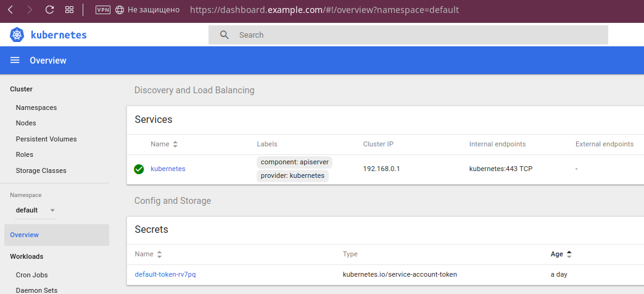
Task: Click the browser back arrow
Action: click(10, 10)
